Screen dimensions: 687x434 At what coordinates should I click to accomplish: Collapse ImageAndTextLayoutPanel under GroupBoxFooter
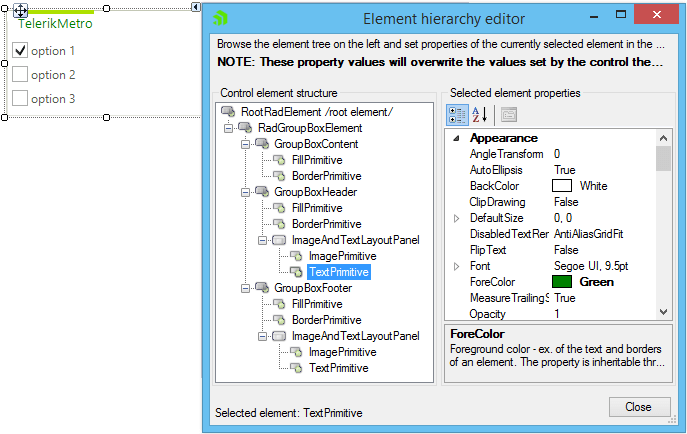pyautogui.click(x=262, y=336)
